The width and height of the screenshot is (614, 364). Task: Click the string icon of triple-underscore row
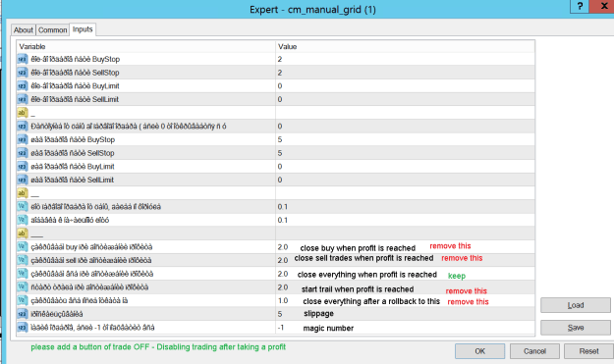23,234
